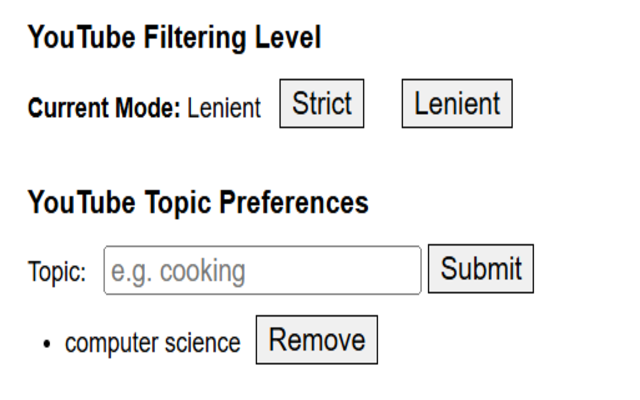640x400 pixels.
Task: Hit Submit next to the topic box
Action: [x=480, y=269]
